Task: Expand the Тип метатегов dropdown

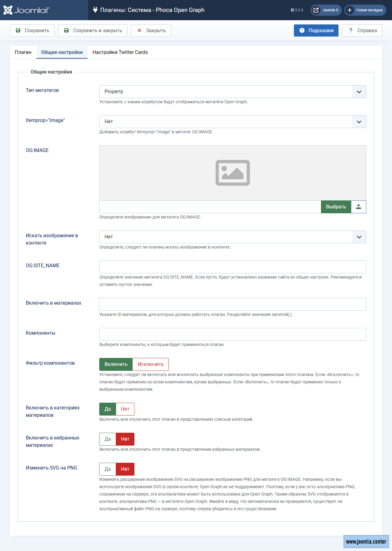Action: (232, 92)
